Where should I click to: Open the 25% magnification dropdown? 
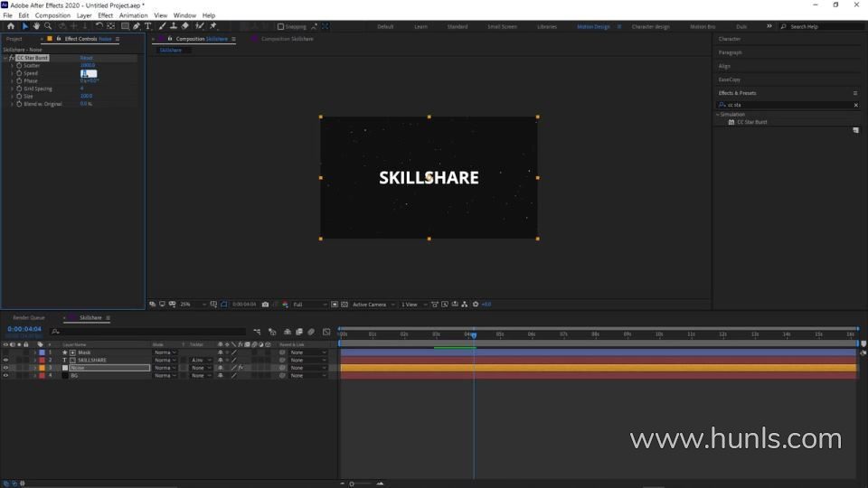tap(193, 305)
